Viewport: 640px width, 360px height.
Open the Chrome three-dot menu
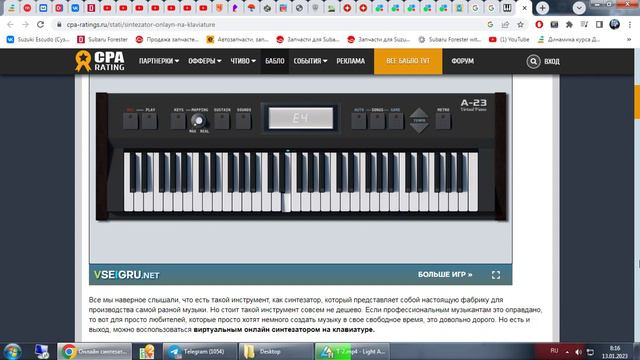click(x=630, y=24)
